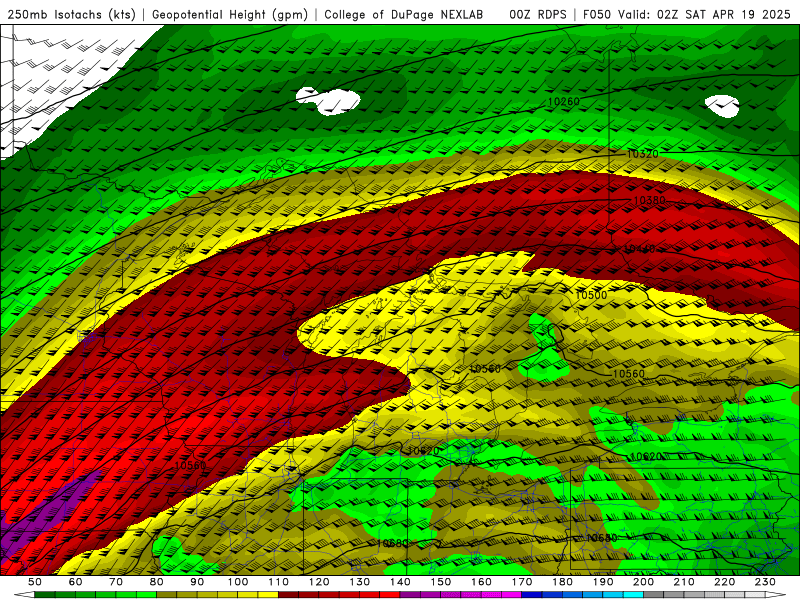Select the '00Z RDPS' model run label
The height and width of the screenshot is (600, 800).
point(537,14)
